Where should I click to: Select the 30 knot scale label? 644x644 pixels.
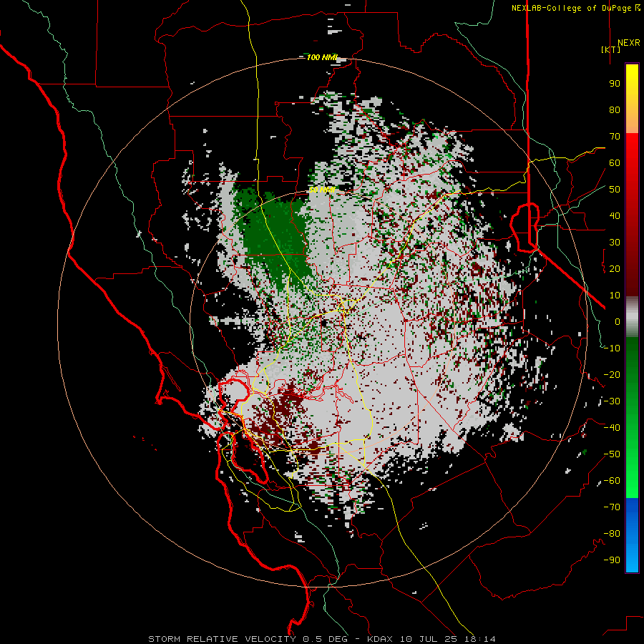pos(615,243)
